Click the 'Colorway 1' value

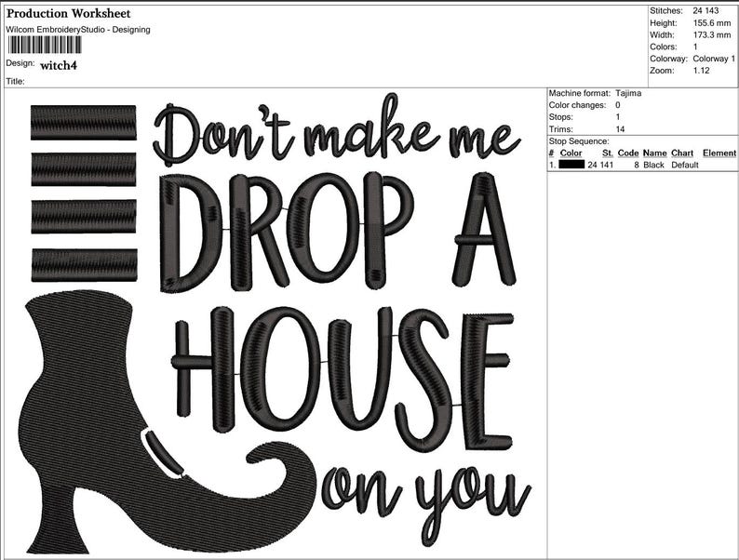point(714,59)
